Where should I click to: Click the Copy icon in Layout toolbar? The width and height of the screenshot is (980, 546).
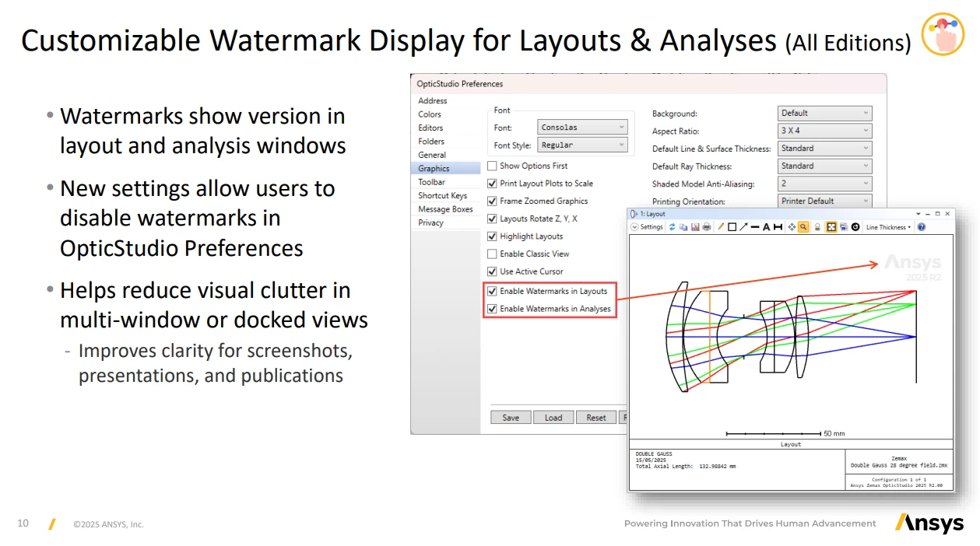tap(683, 227)
